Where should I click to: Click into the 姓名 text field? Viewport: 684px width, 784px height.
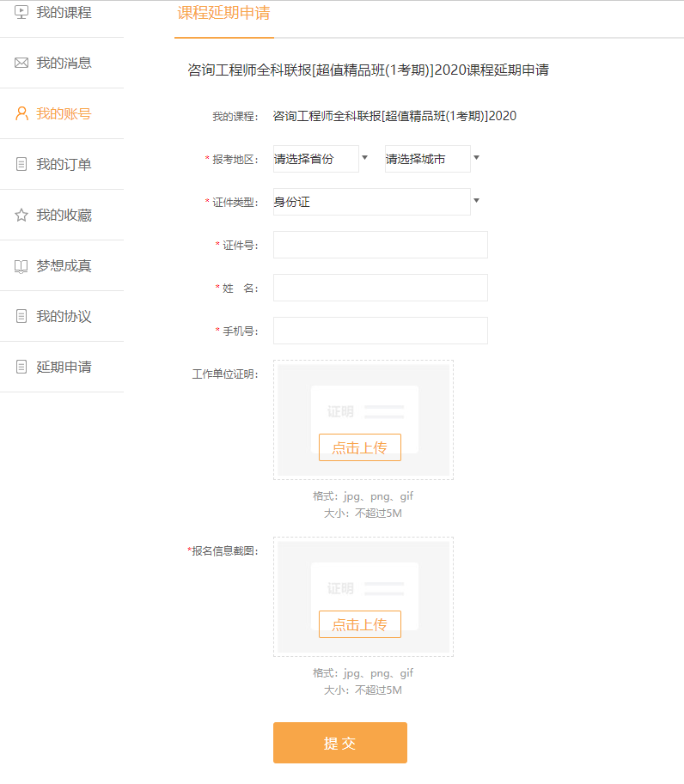click(x=380, y=288)
